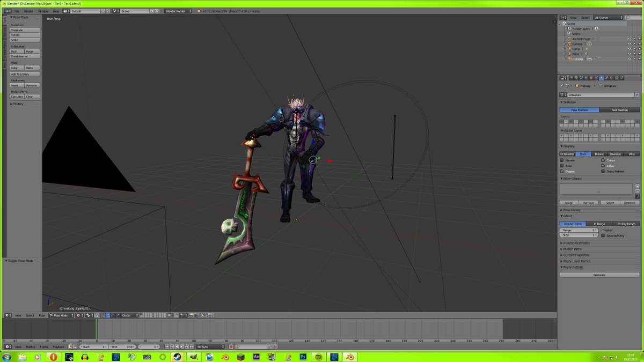Select In Range ghost type
644x362 pixels.
[599, 224]
